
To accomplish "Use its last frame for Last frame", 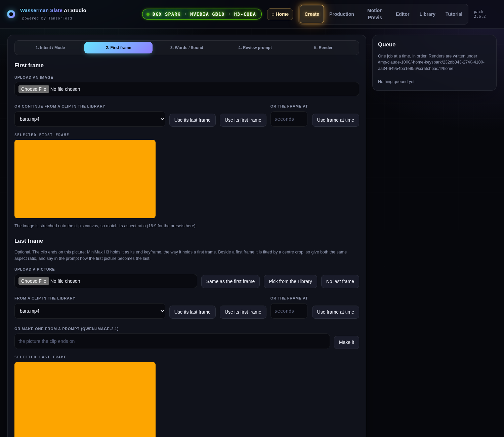I will point(193,312).
